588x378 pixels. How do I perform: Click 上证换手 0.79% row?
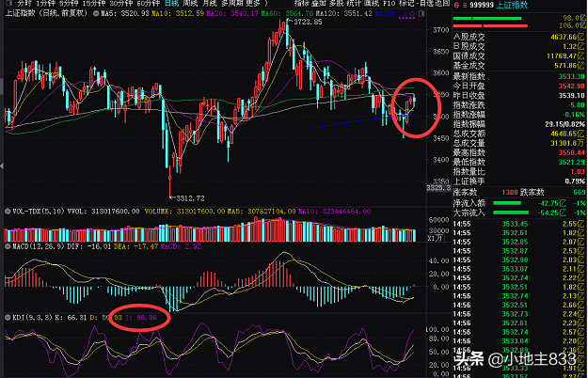click(x=518, y=181)
